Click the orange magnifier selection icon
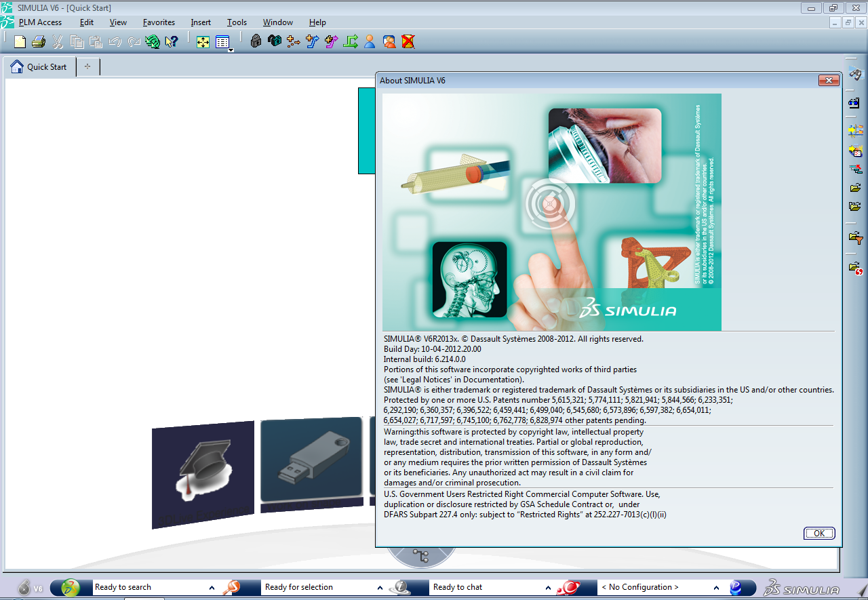This screenshot has height=600, width=868. [x=232, y=587]
